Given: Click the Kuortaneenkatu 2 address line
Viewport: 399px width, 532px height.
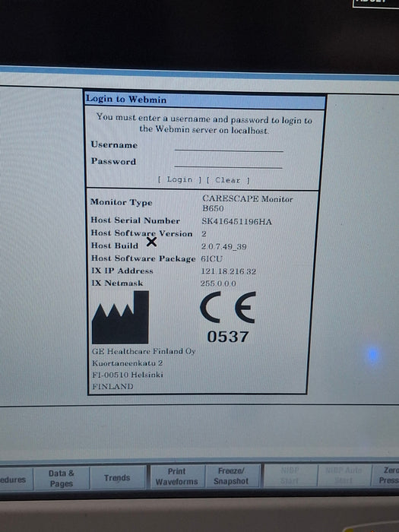Looking at the screenshot, I should click(x=127, y=363).
